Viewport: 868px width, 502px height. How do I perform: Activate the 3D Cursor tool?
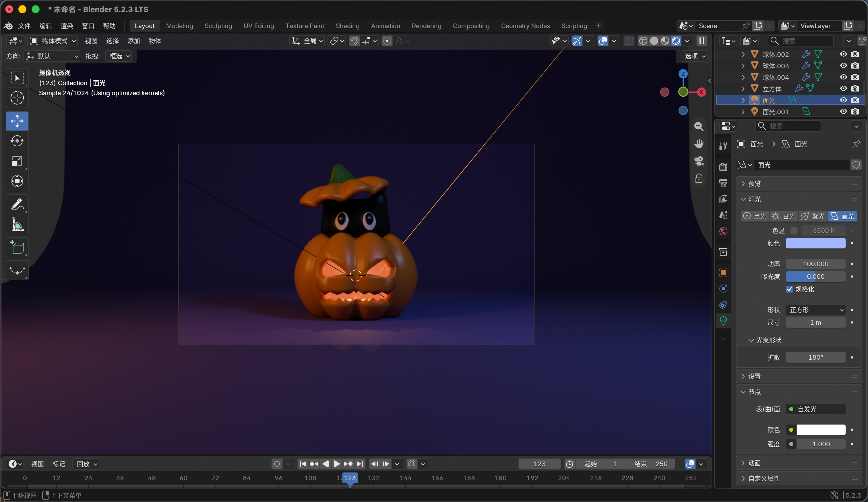coord(17,98)
